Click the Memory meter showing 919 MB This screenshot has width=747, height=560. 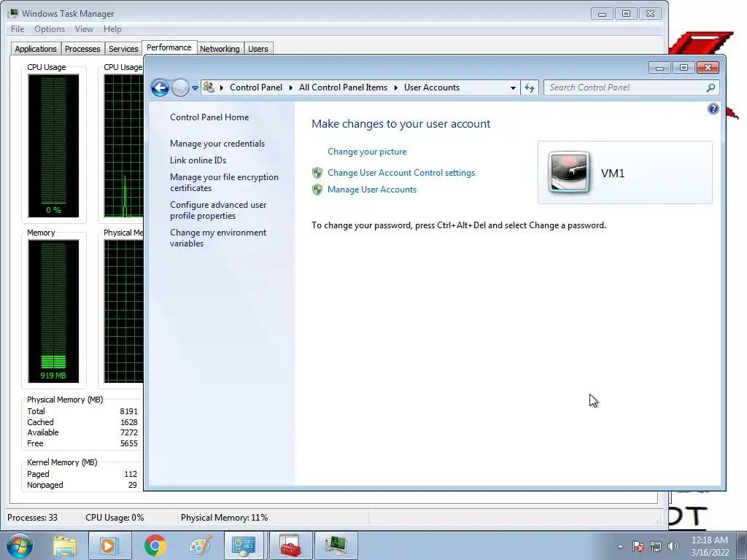(x=53, y=311)
